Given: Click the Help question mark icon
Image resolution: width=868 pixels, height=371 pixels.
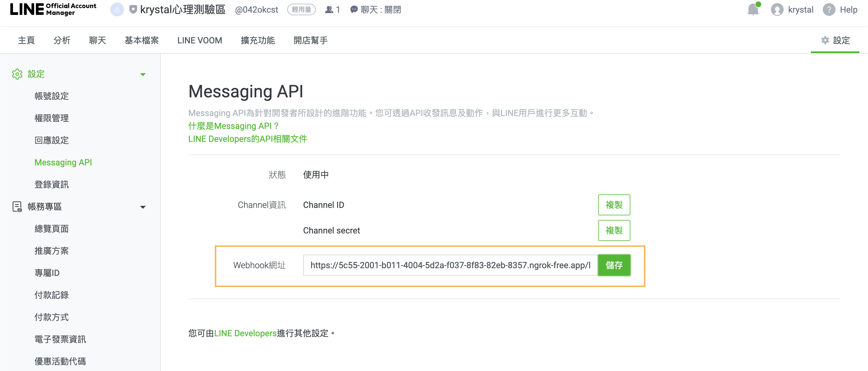Looking at the screenshot, I should tap(829, 9).
